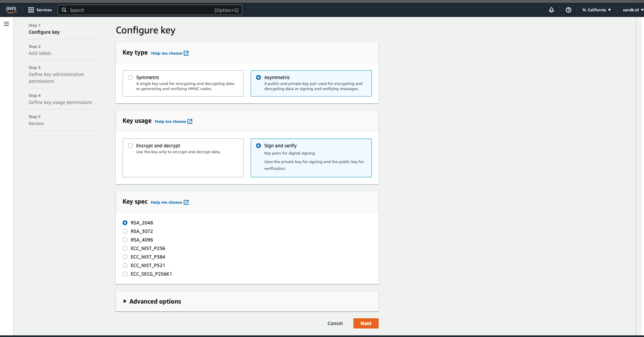Open the notifications bell
Image resolution: width=644 pixels, height=337 pixels.
(551, 10)
